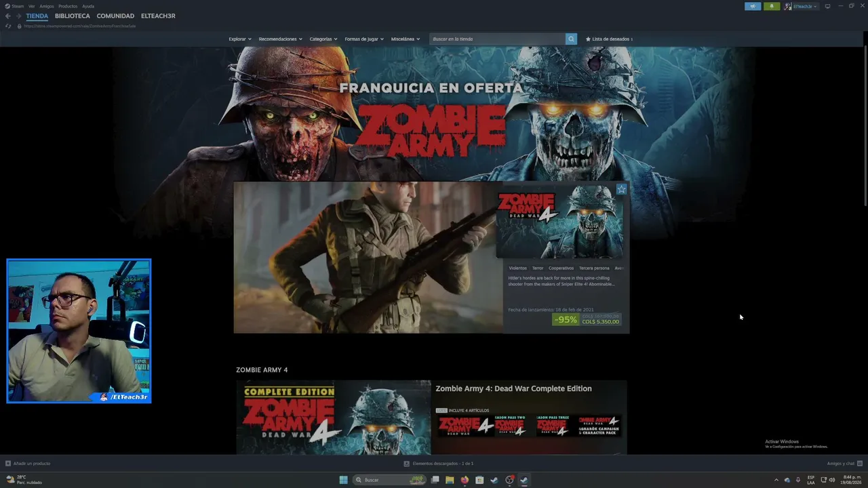
Task: Expand the Formas de jugar dropdown
Action: point(364,39)
